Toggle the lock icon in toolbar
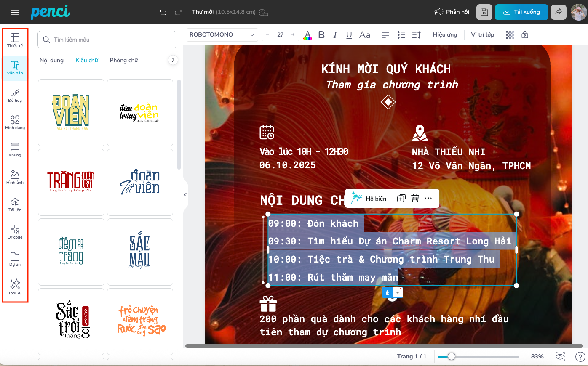The width and height of the screenshot is (588, 366). [x=524, y=35]
